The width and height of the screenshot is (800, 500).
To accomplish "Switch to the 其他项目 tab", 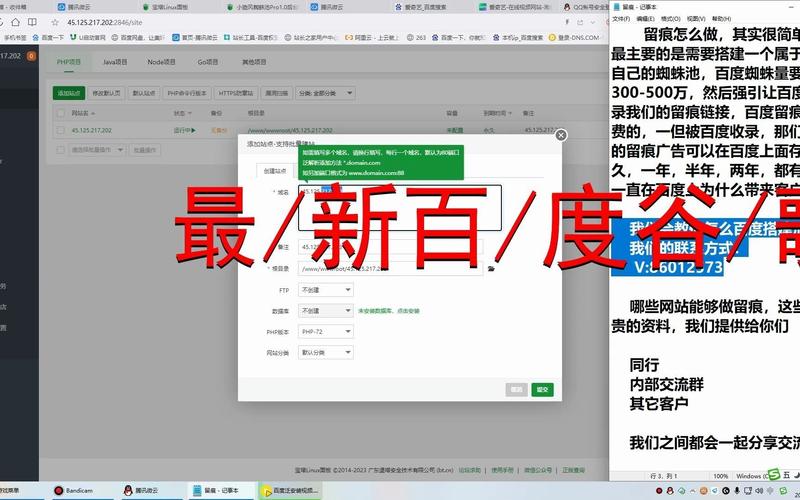I will [x=254, y=62].
